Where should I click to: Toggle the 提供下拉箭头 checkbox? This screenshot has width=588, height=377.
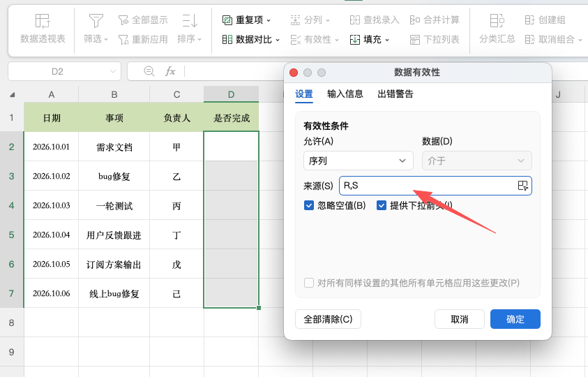pyautogui.click(x=382, y=205)
